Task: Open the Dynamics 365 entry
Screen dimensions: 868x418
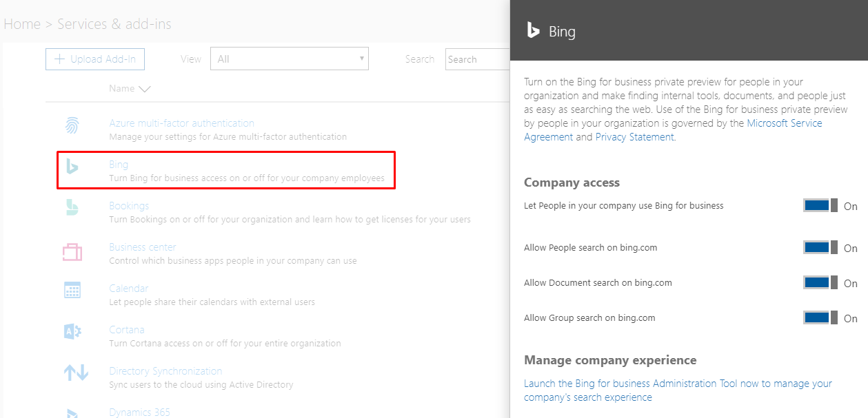Action: 139,412
